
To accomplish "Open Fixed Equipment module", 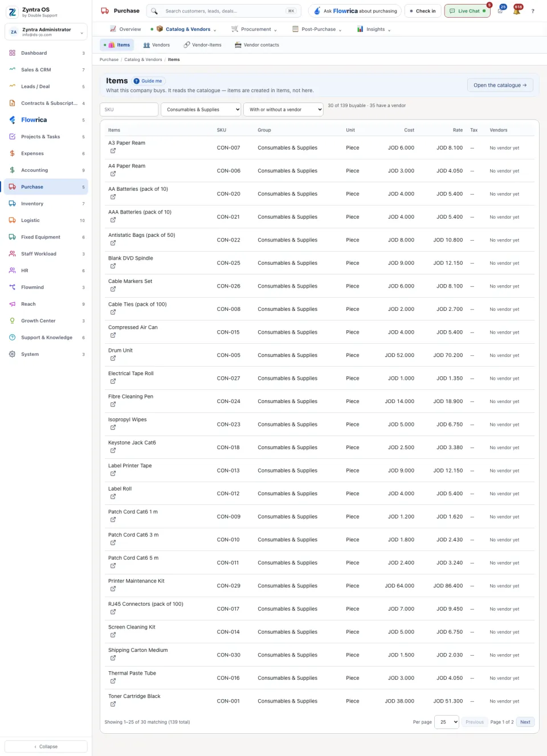I will pyautogui.click(x=46, y=237).
